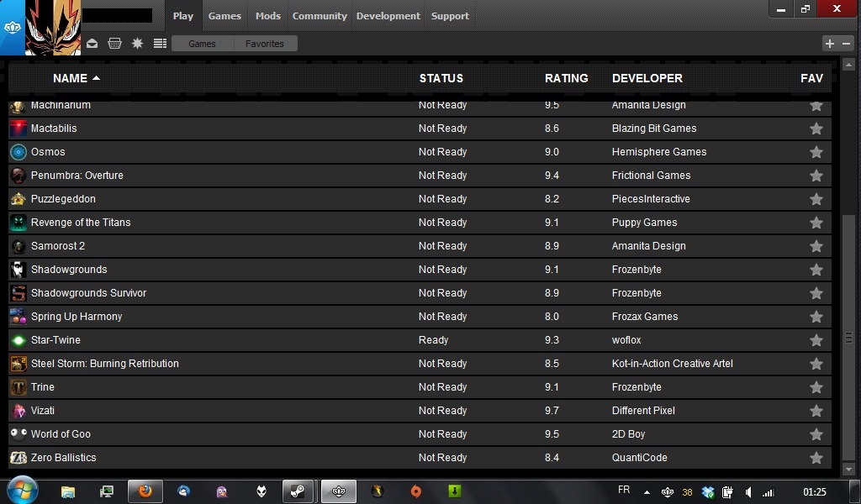This screenshot has height=504, width=861.
Task: Click the Penumbra: Overture game icon
Action: click(18, 176)
